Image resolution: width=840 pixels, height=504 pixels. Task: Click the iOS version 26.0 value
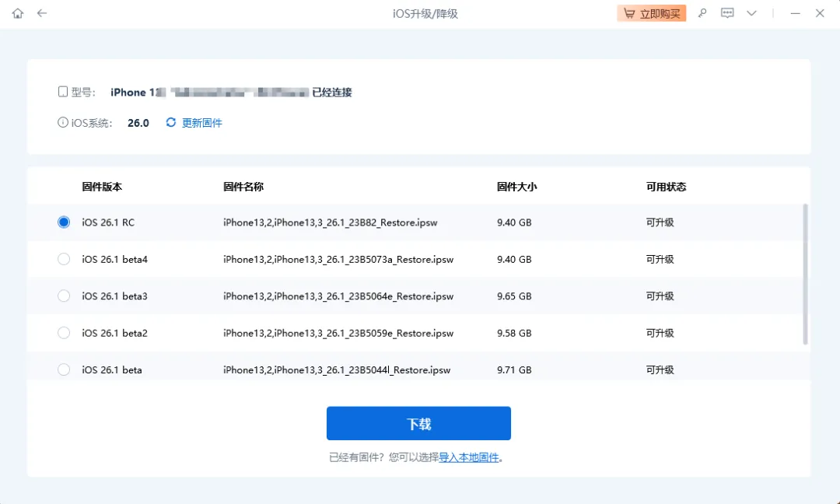tap(138, 123)
